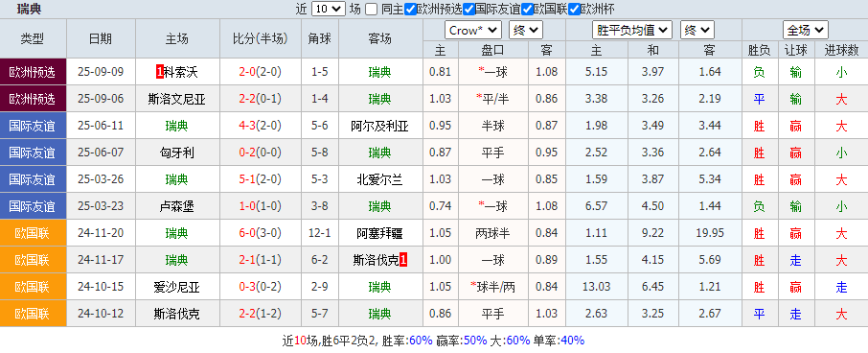Open the 终 dropdown next to 胜平负均值
Image resolution: width=868 pixels, height=353 pixels.
point(697,30)
